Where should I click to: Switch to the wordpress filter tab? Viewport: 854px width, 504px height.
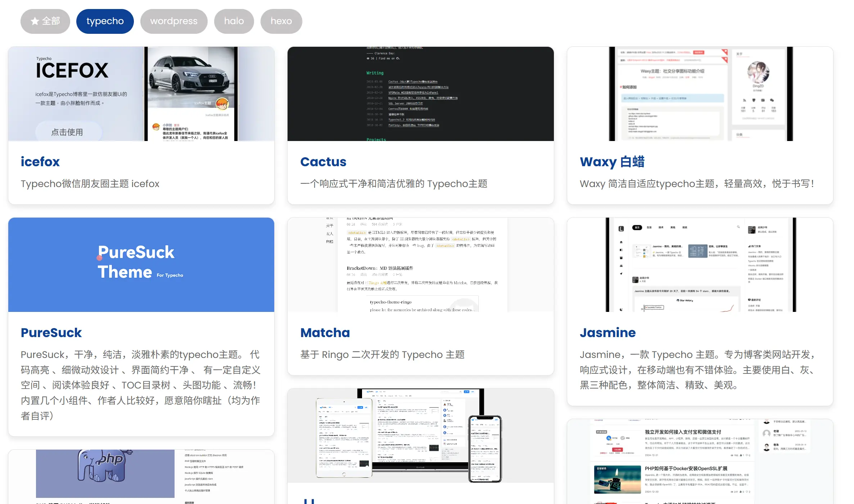(173, 21)
